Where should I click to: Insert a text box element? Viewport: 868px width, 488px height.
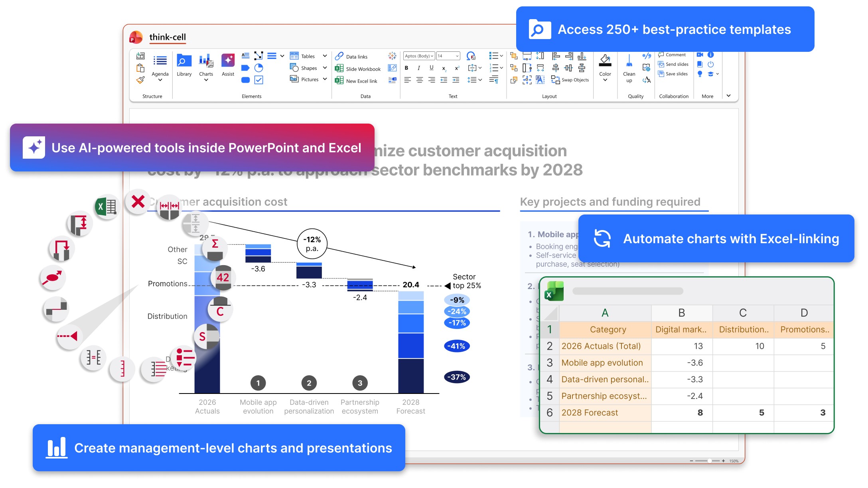click(245, 56)
